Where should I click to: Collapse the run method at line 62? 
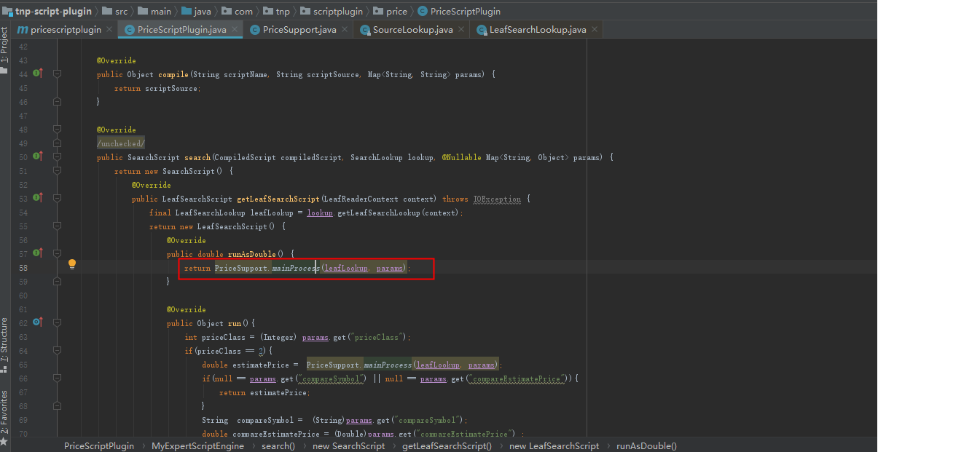point(58,322)
